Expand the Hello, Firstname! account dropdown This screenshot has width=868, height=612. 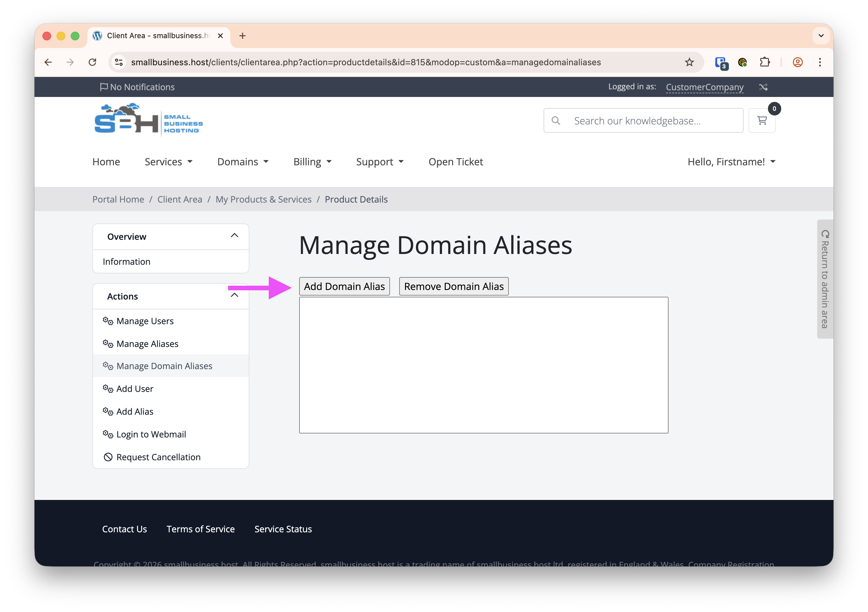click(731, 162)
